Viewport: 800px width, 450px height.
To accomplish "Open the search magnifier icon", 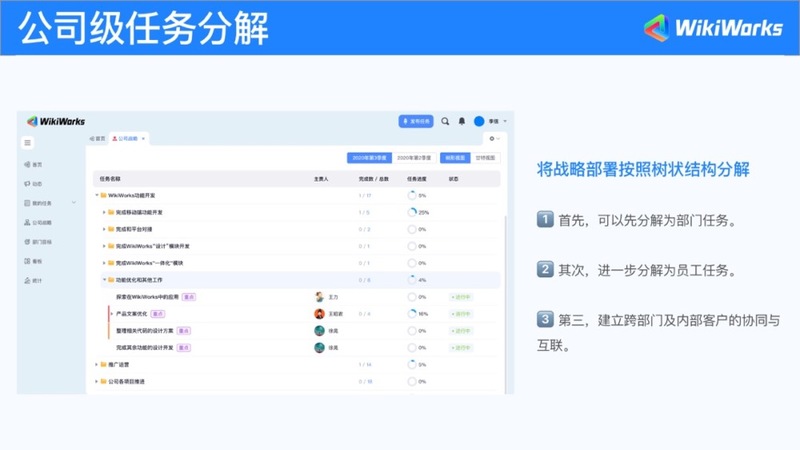I will tap(445, 121).
